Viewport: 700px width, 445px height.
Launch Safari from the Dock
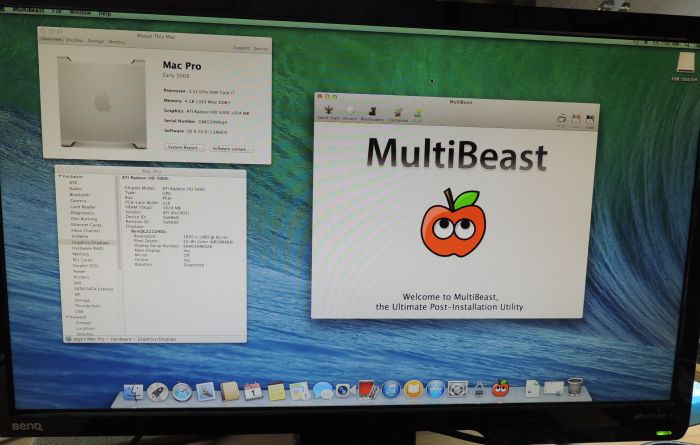[x=182, y=392]
